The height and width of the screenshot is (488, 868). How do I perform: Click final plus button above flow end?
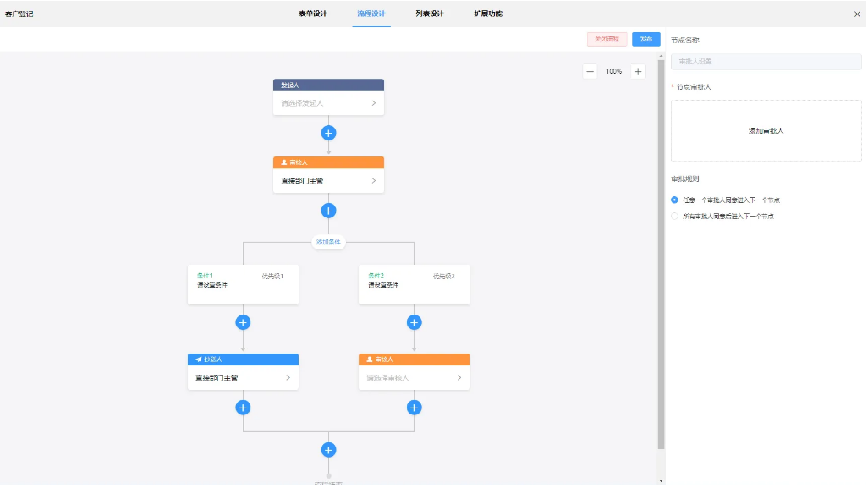coord(329,450)
